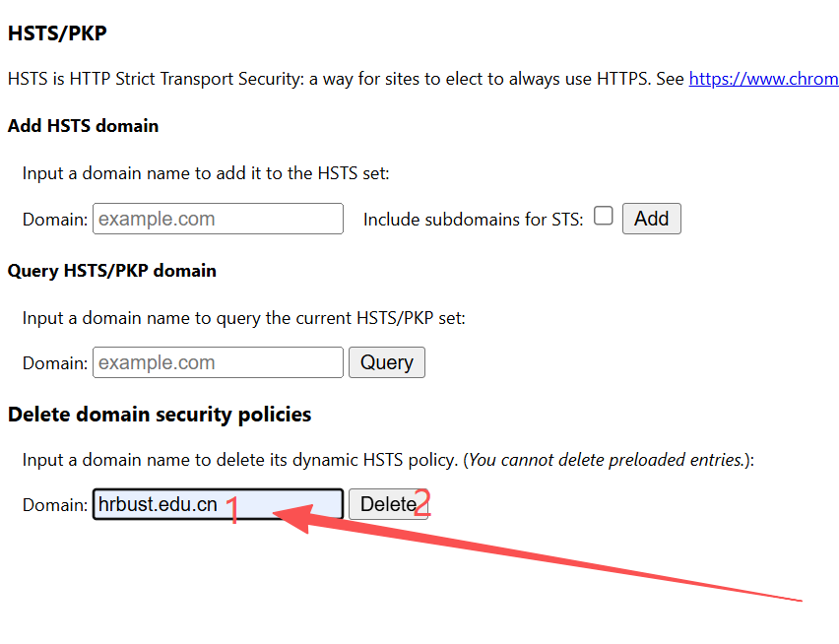The height and width of the screenshot is (644, 839).
Task: Open the https://www.chrom hyperlink
Action: [763, 79]
